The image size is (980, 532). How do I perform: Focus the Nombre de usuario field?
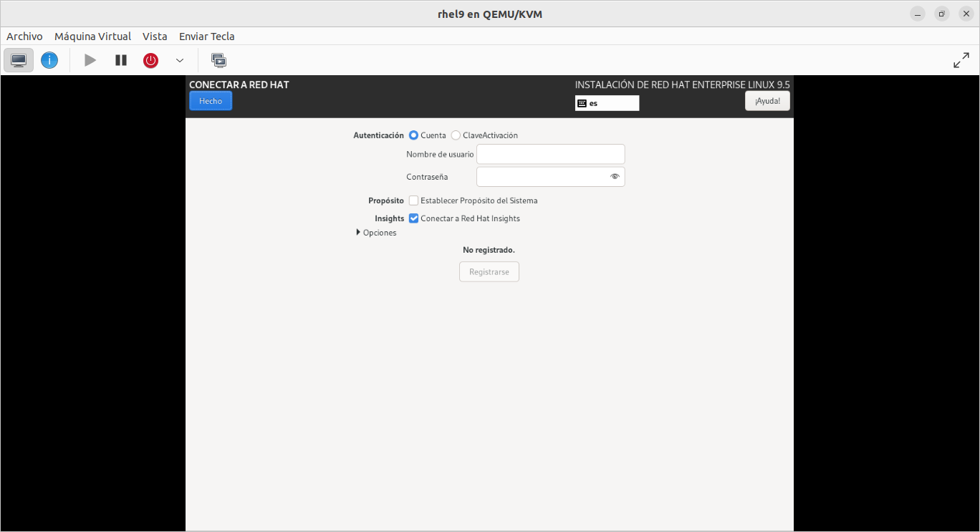pyautogui.click(x=551, y=154)
